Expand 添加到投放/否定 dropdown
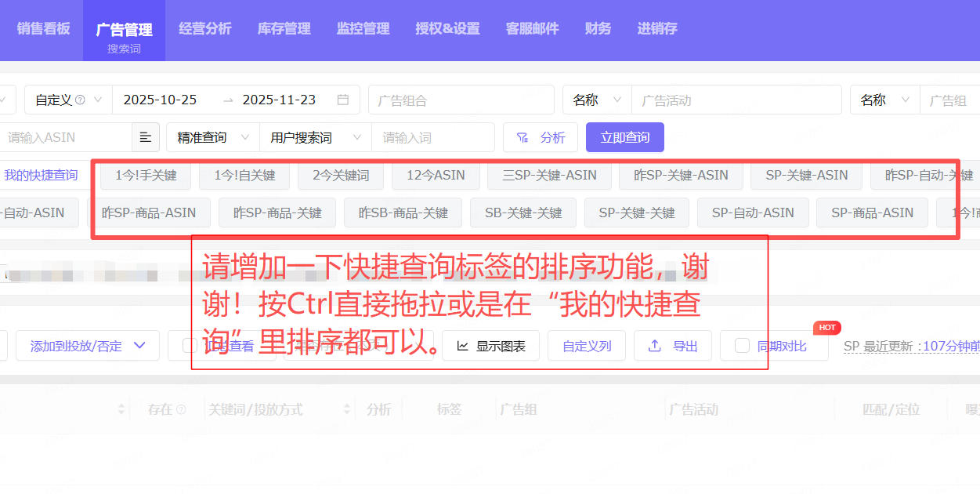 pyautogui.click(x=87, y=346)
